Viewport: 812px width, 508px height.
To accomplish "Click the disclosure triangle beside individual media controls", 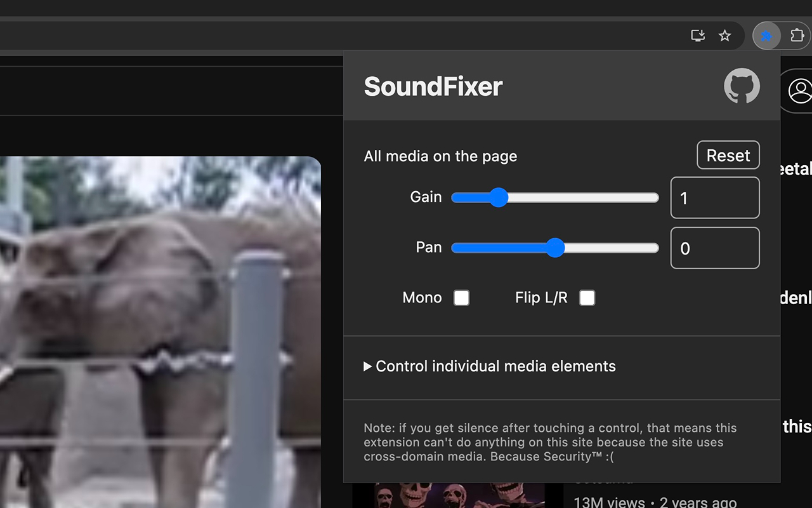I will 367,366.
